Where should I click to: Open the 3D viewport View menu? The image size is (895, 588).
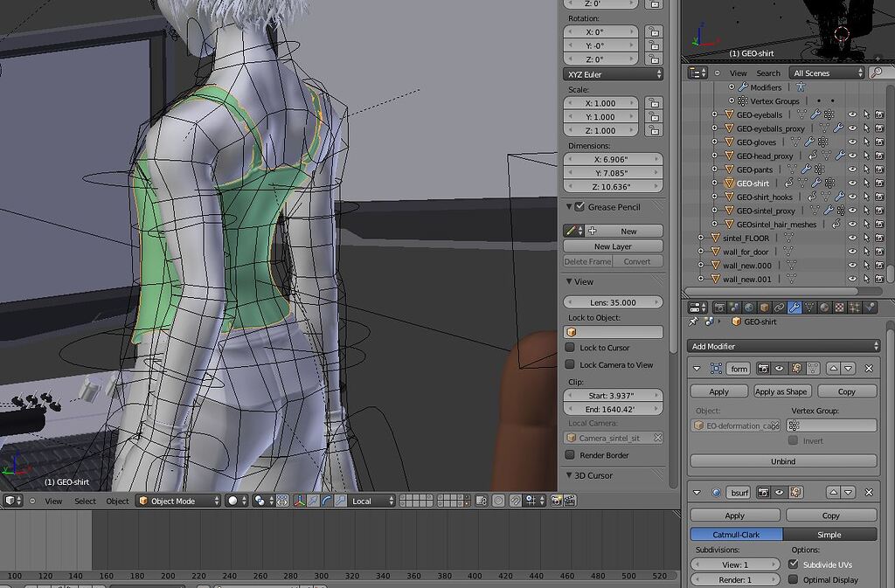(53, 501)
